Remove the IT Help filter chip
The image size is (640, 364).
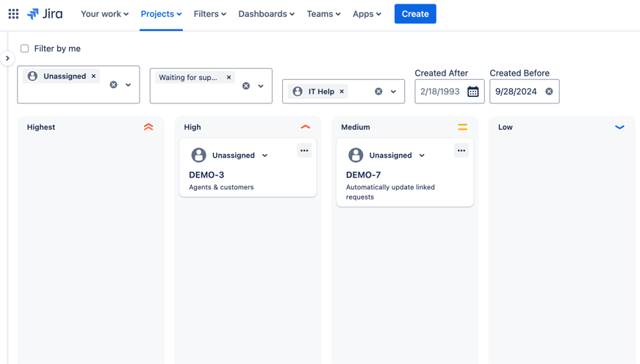pyautogui.click(x=342, y=92)
